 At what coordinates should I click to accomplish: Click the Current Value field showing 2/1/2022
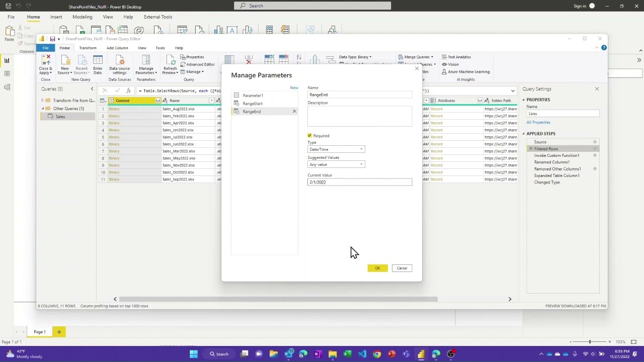pos(360,182)
